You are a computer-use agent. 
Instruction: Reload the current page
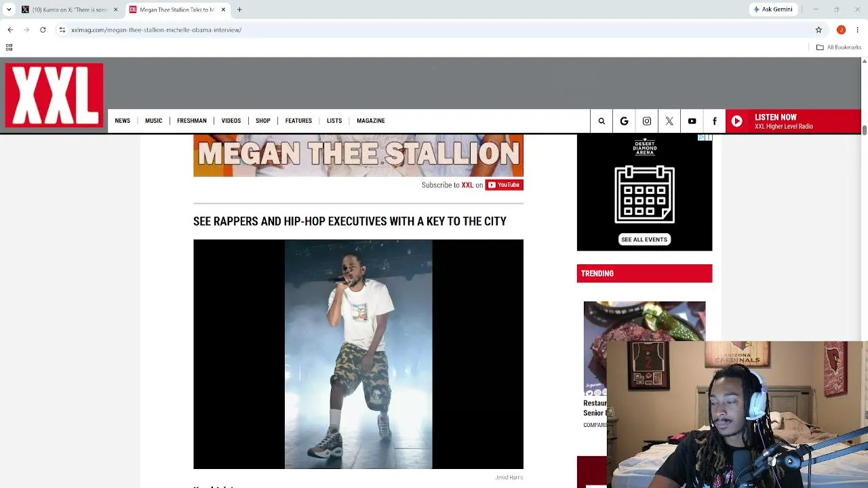[43, 30]
